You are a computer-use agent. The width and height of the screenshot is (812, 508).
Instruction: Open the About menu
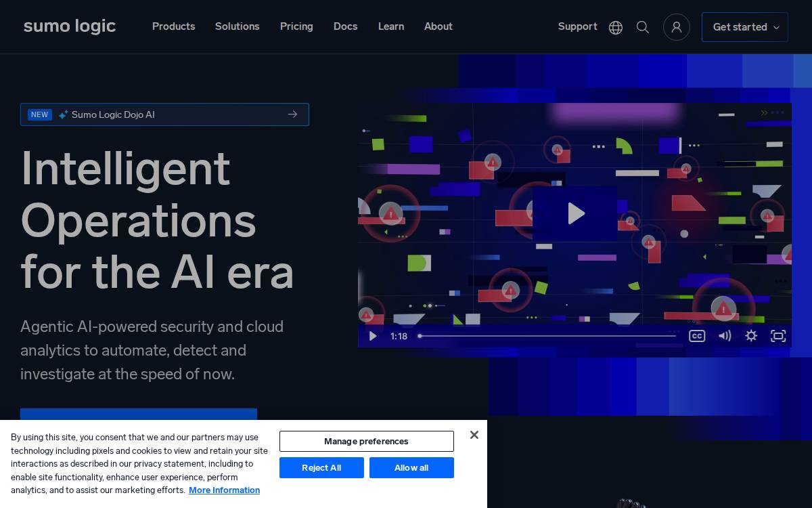coord(438,26)
